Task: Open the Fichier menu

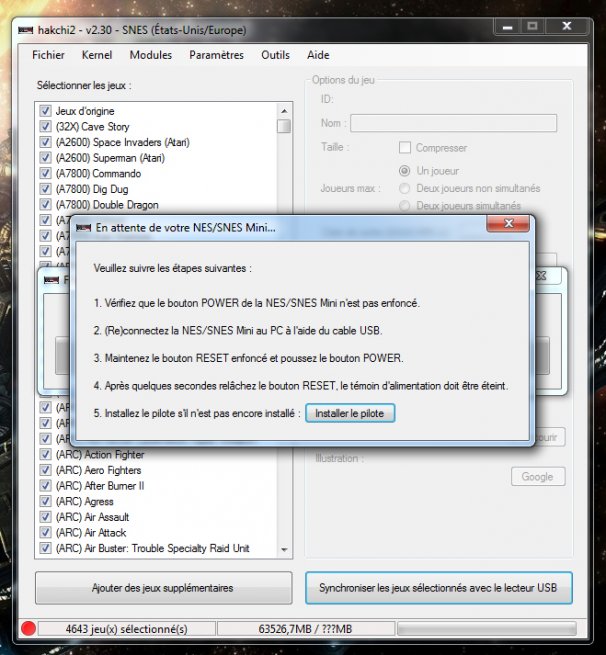Action: click(48, 55)
